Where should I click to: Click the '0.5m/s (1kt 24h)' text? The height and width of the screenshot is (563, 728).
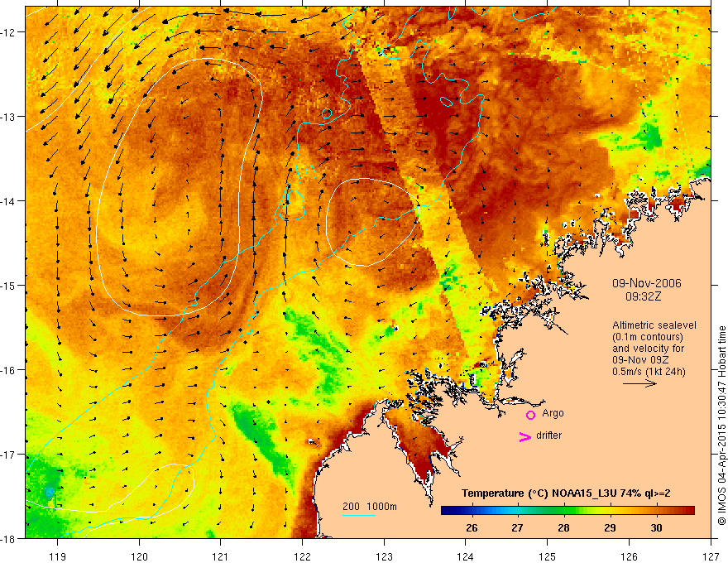click(x=649, y=372)
